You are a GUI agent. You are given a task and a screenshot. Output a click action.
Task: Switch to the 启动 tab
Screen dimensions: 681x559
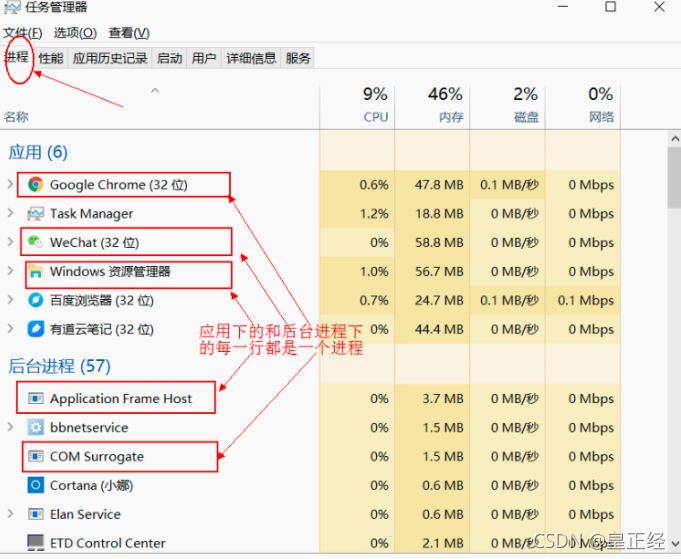pyautogui.click(x=169, y=58)
